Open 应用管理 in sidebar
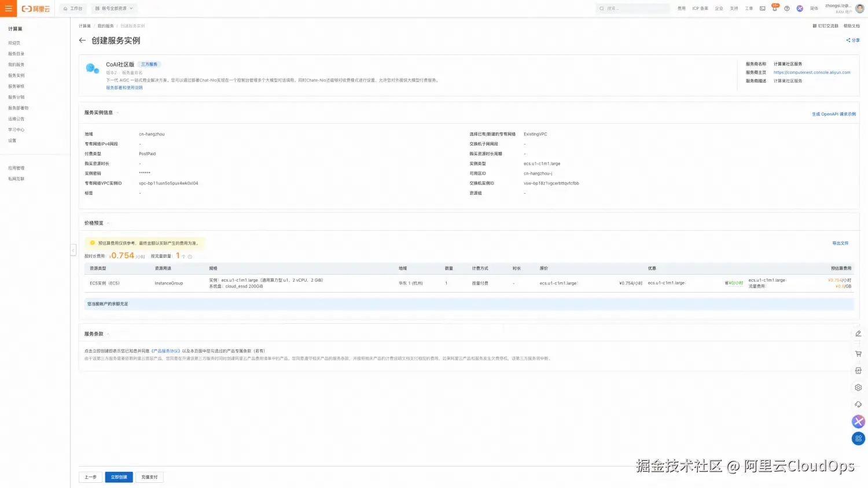This screenshot has height=488, width=868. 16,168
